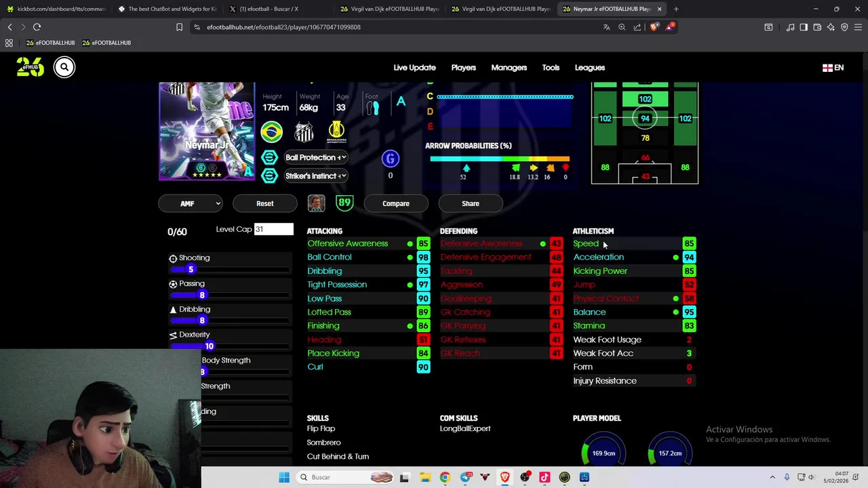Screen dimensions: 868x488
Task: Click the share page icon in address bar
Action: [637, 27]
